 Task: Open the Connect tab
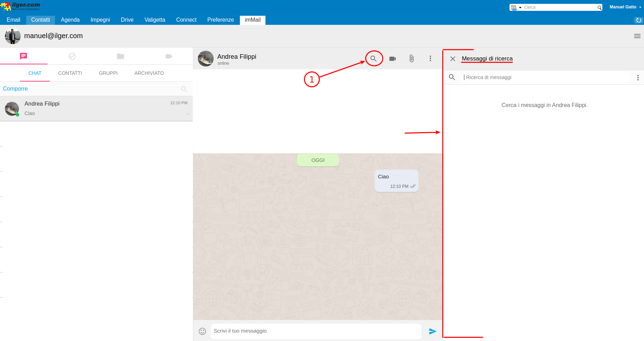(186, 20)
